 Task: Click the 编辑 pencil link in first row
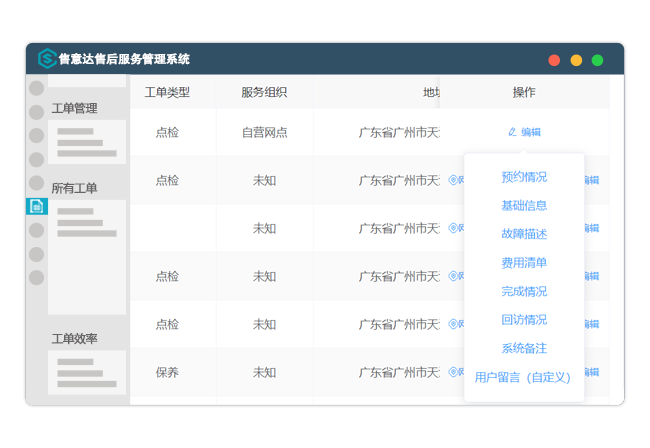[x=524, y=132]
